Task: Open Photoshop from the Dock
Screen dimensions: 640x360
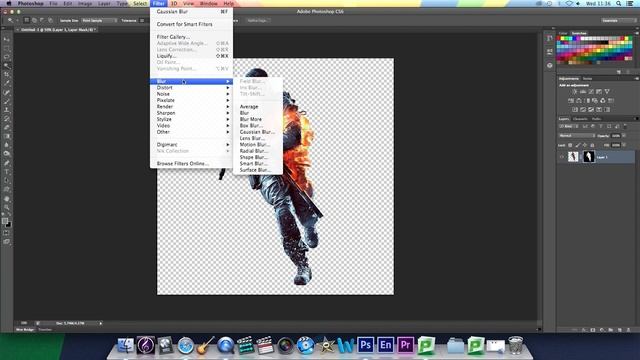Action: (x=365, y=345)
